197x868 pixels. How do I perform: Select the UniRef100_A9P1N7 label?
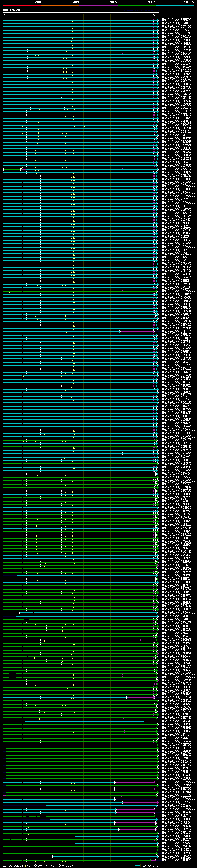tap(177, 98)
